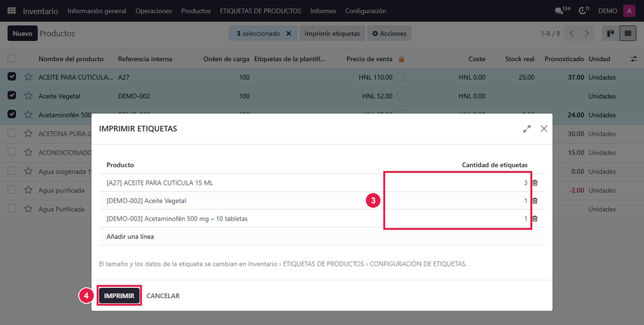644x325 pixels.
Task: Click the lock icon in Precio de venta header
Action: [x=401, y=59]
